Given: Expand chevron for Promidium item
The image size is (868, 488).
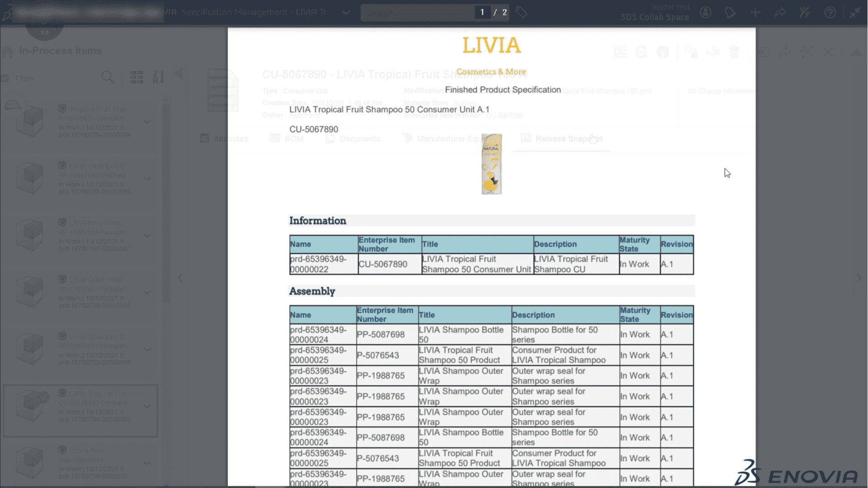Looking at the screenshot, I should [x=147, y=463].
